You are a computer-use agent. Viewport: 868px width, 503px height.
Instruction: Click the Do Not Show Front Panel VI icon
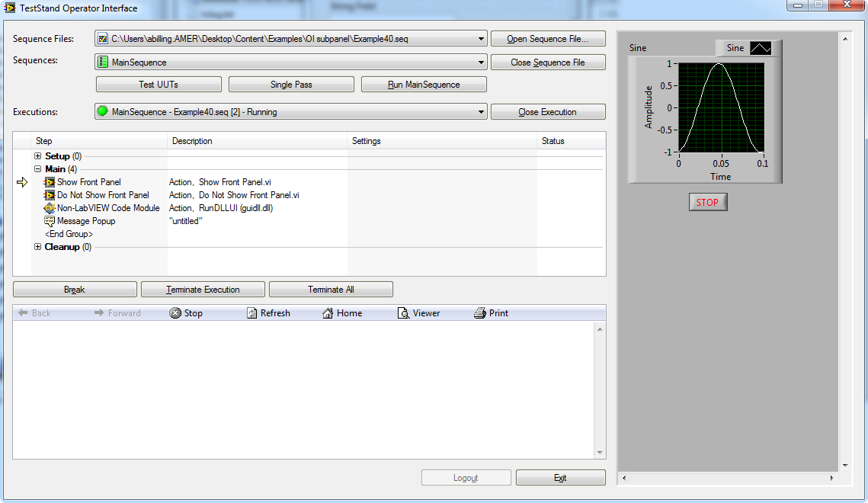(x=50, y=195)
